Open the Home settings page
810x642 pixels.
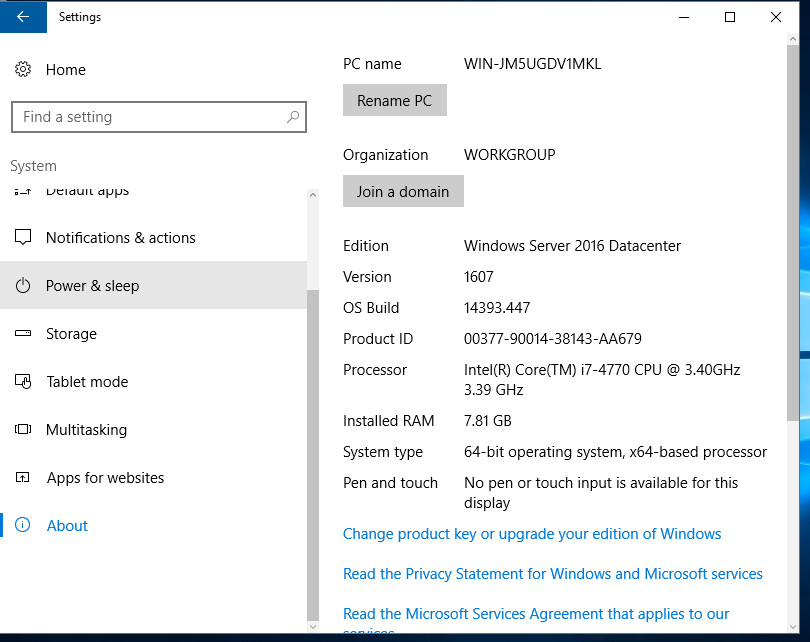(x=66, y=70)
